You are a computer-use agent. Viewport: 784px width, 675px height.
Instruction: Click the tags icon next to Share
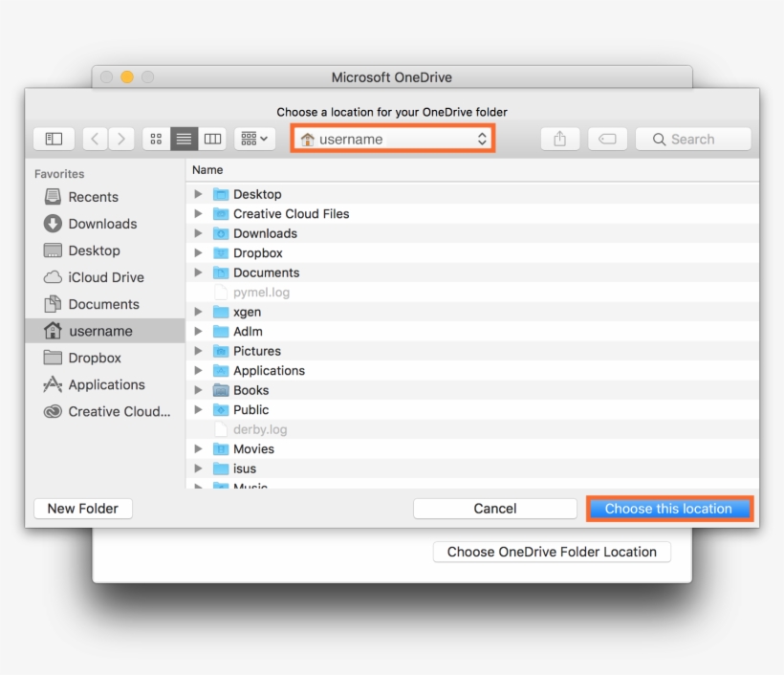click(x=608, y=138)
